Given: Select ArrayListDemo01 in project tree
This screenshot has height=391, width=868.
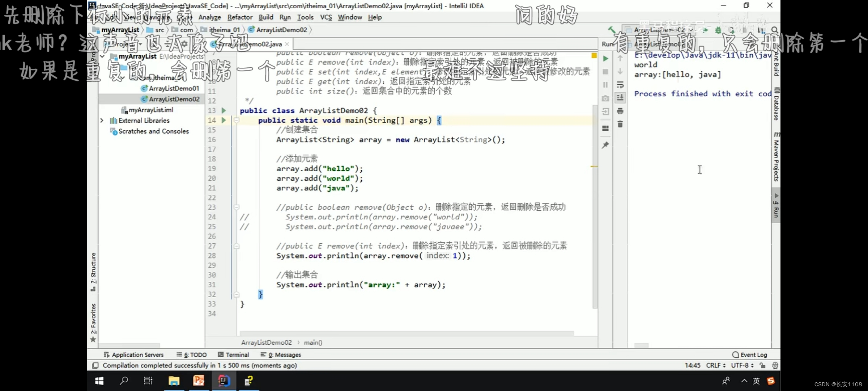Looking at the screenshot, I should [x=170, y=88].
